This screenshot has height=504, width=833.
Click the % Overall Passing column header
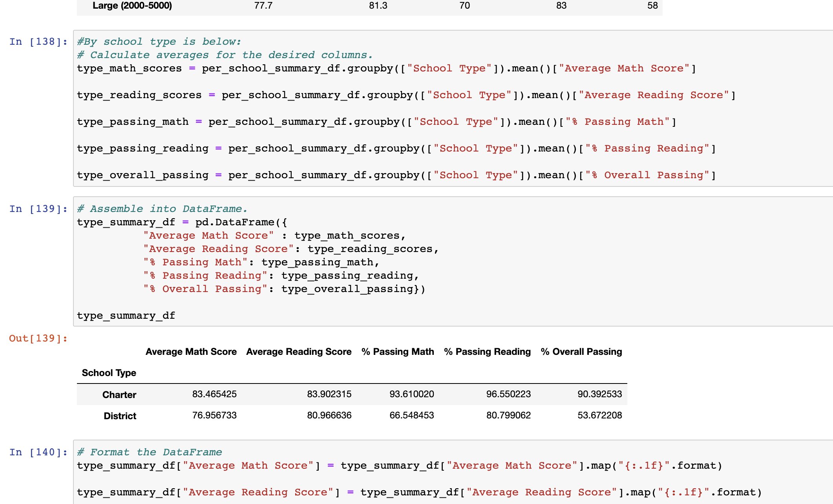click(x=581, y=351)
